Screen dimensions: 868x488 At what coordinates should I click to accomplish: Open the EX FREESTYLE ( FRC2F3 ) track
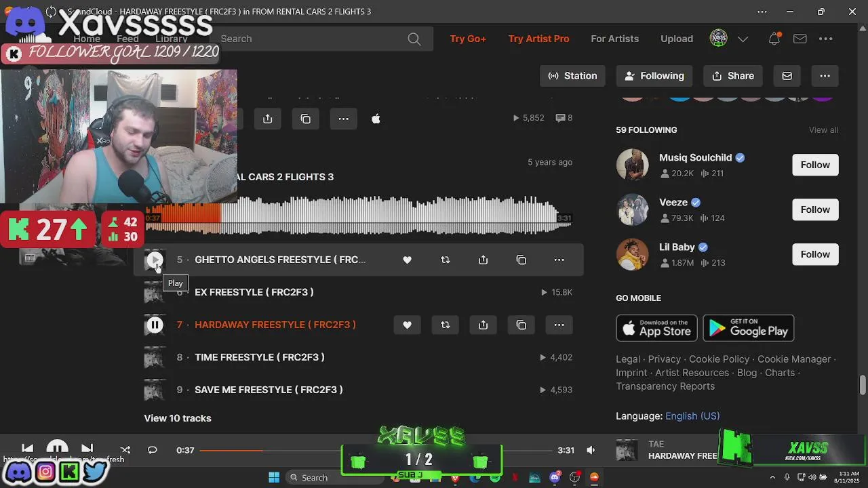[x=254, y=292]
